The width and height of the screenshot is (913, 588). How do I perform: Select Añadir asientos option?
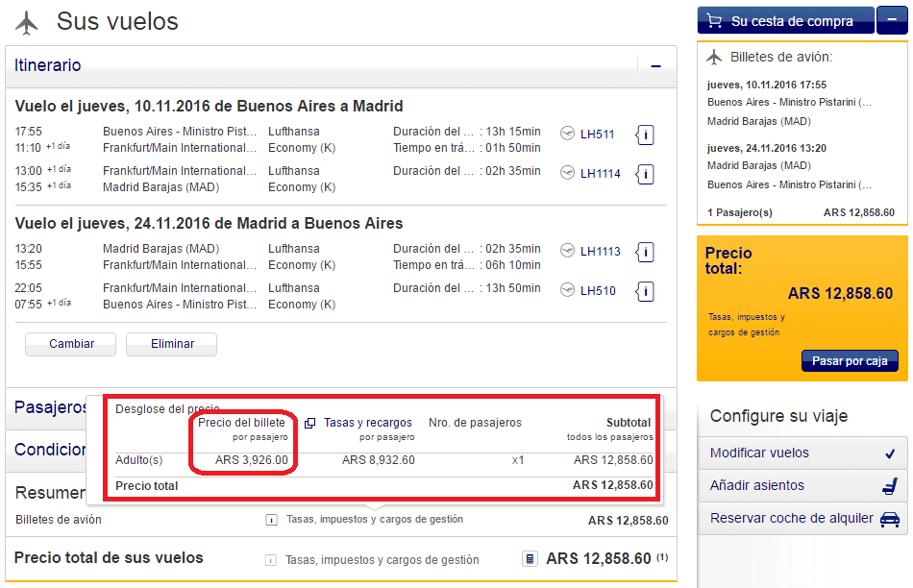(x=802, y=485)
